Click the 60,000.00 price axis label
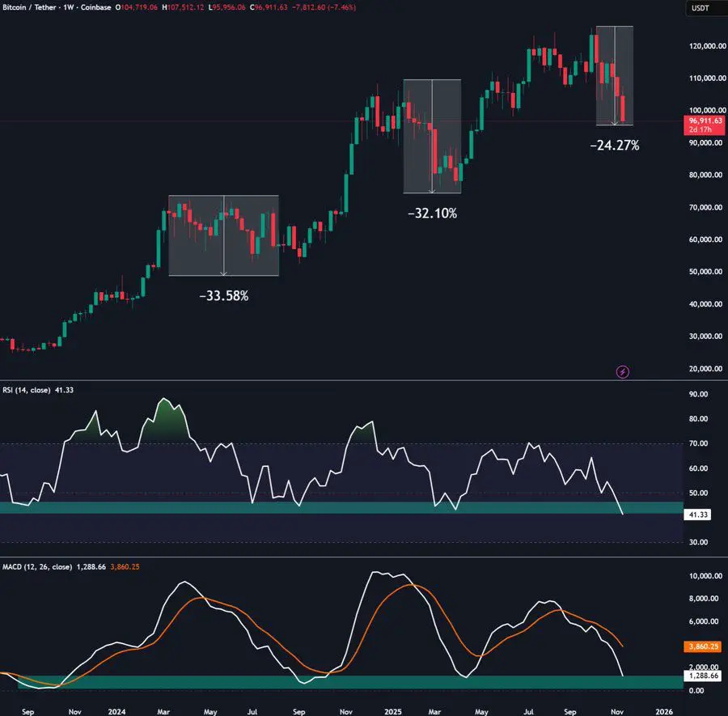The image size is (728, 716). [x=705, y=239]
